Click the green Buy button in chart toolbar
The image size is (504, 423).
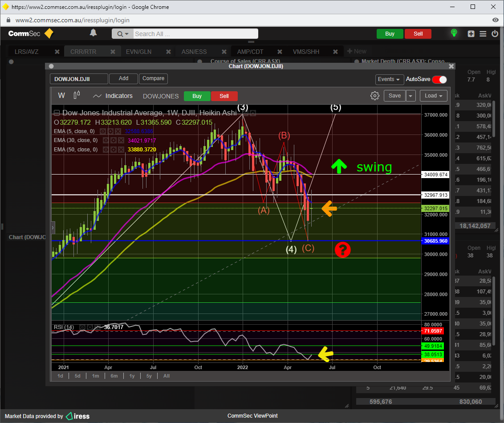[197, 96]
